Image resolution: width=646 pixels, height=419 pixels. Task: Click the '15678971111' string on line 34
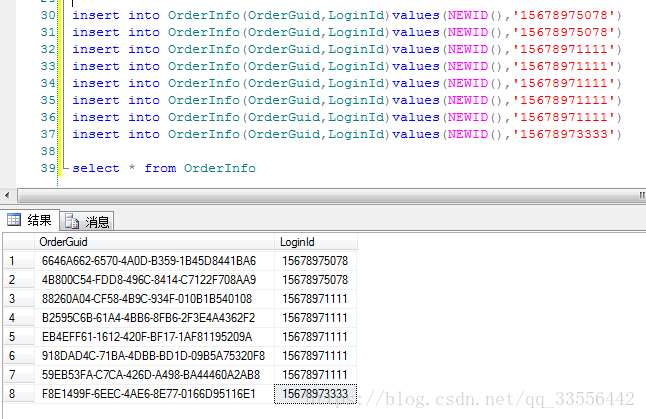coord(564,83)
